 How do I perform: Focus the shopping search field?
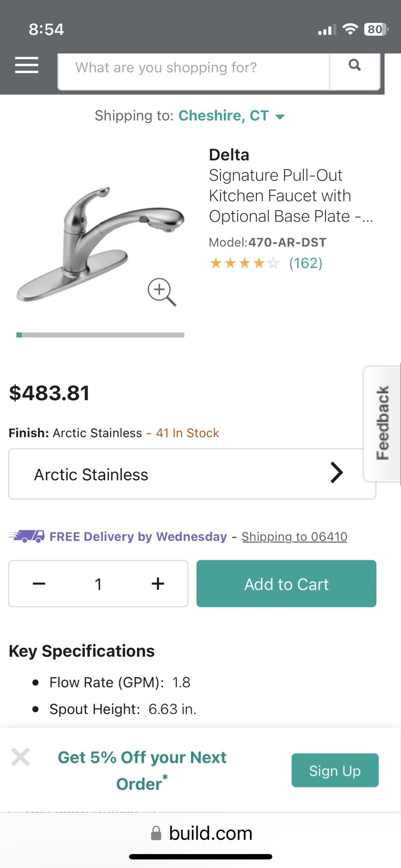193,68
